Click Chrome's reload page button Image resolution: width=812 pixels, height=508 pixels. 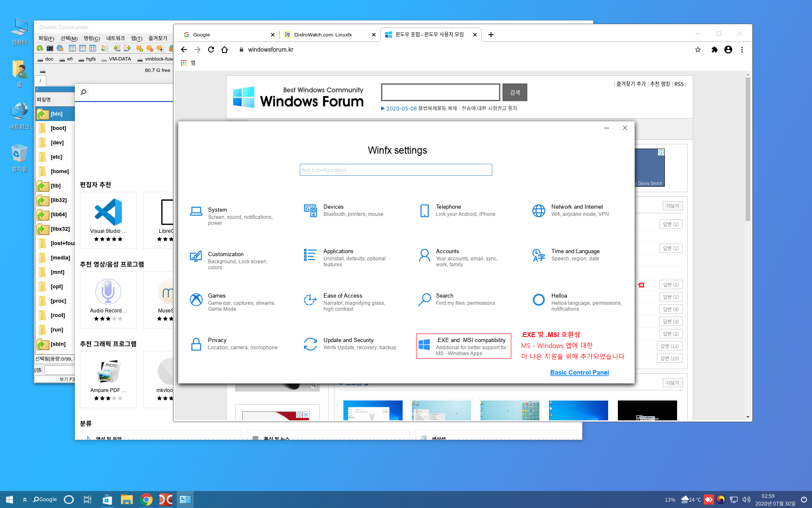[211, 50]
